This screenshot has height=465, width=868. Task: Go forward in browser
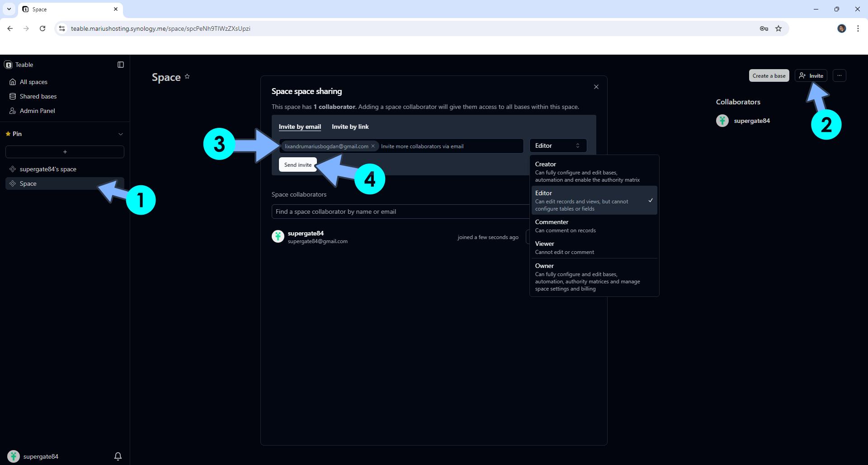coord(26,28)
